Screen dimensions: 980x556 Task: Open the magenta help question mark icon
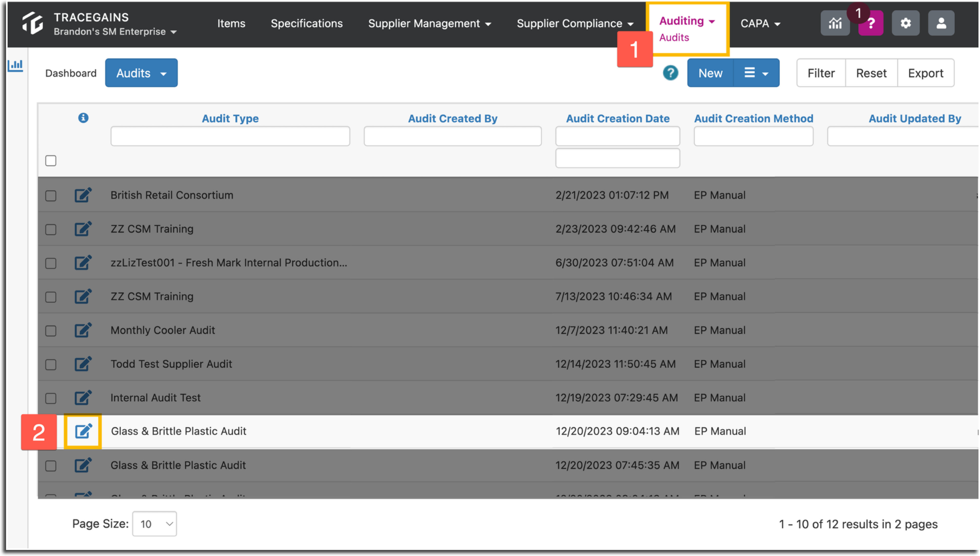[x=871, y=23]
